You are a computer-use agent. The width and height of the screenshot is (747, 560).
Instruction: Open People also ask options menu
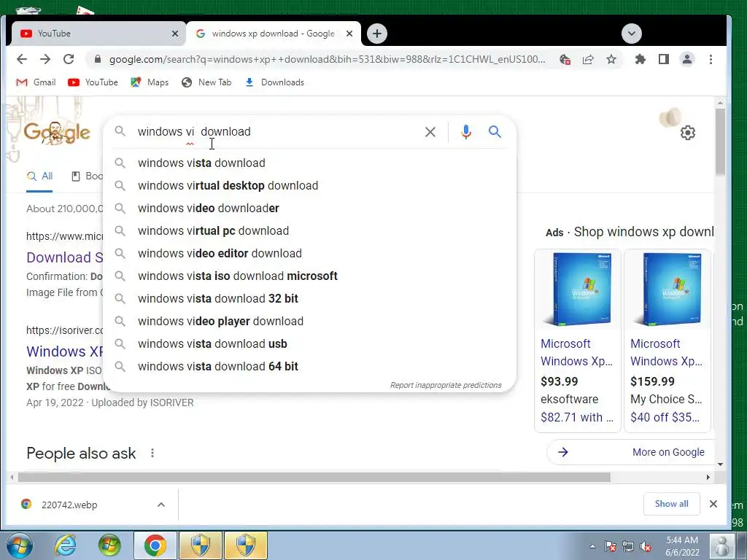coord(152,453)
